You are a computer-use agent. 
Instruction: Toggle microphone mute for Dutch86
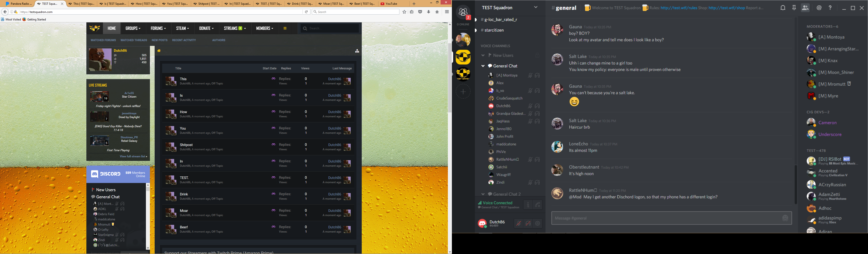click(x=519, y=223)
